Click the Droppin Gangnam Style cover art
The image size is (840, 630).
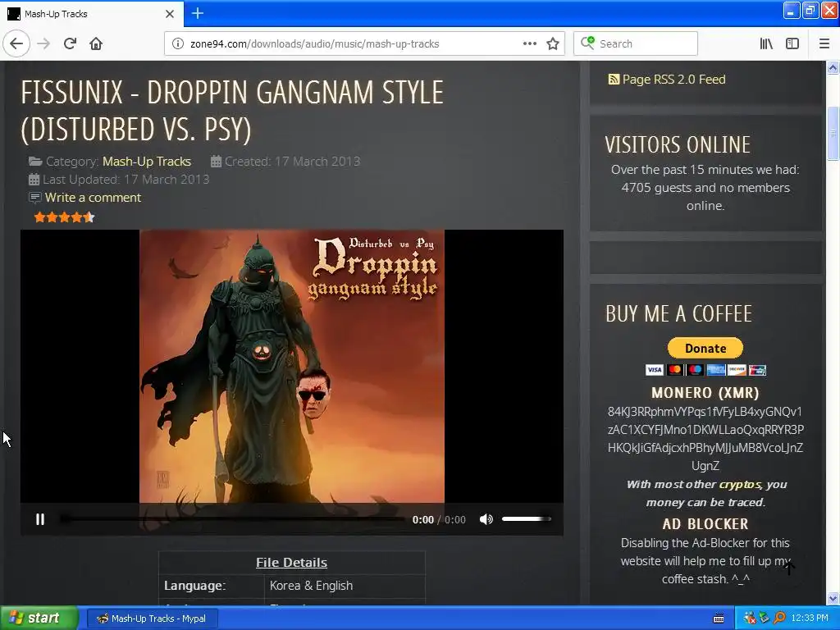click(x=292, y=367)
